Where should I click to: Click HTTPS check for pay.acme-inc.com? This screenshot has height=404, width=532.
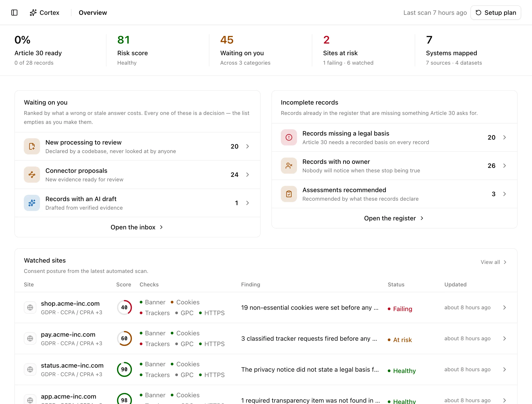point(212,344)
